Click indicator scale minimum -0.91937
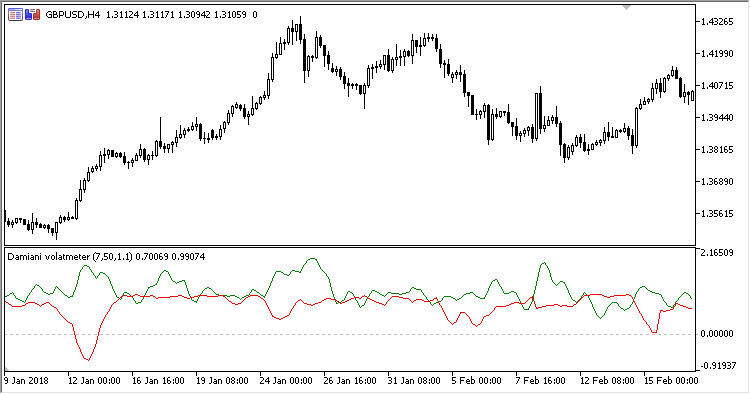The width and height of the screenshot is (750, 394). [717, 366]
